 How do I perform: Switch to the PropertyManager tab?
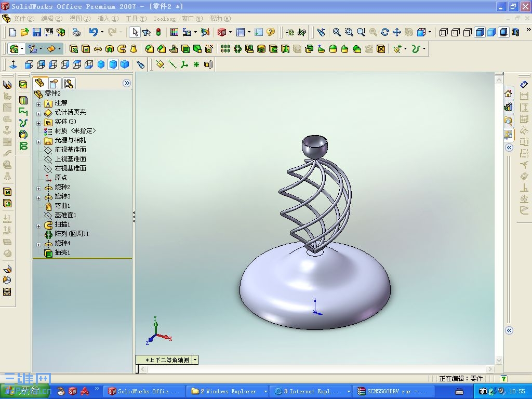coord(54,83)
